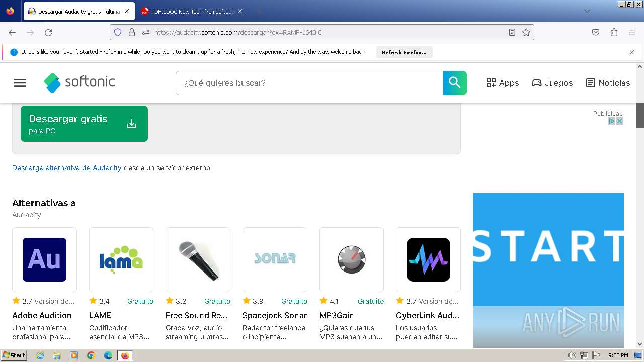Click the Adobe Audition title link
Viewport: 644px width, 362px height.
(x=42, y=315)
